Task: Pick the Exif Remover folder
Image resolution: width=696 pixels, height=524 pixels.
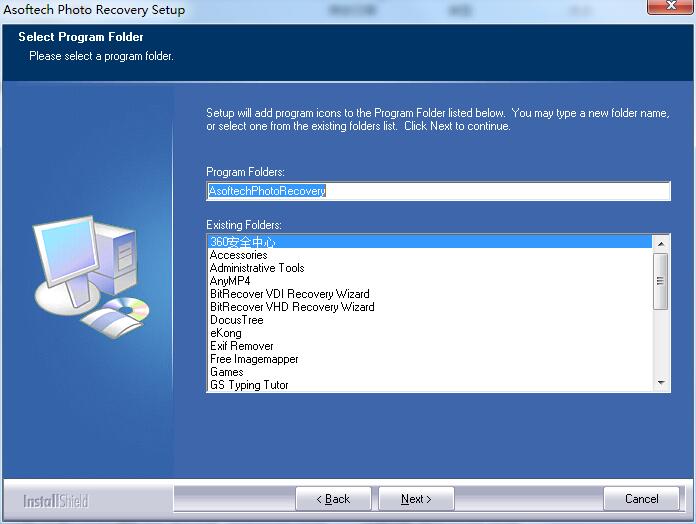Action: pyautogui.click(x=430, y=346)
